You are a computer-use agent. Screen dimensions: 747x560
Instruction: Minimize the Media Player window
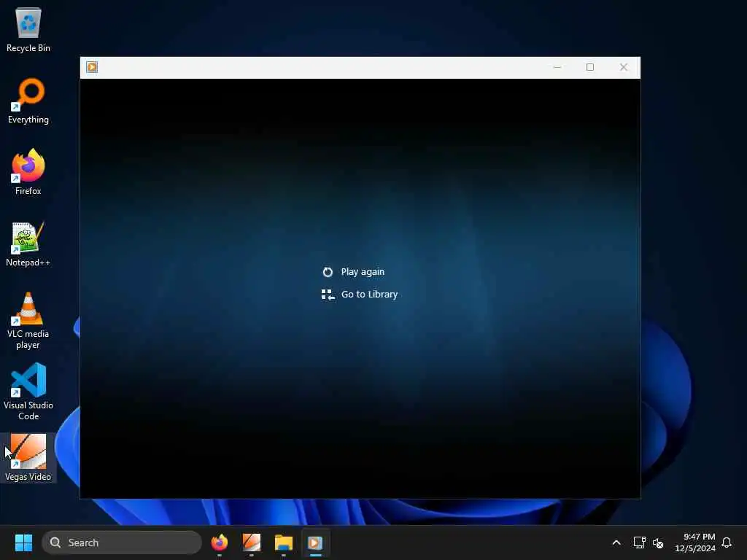point(557,67)
